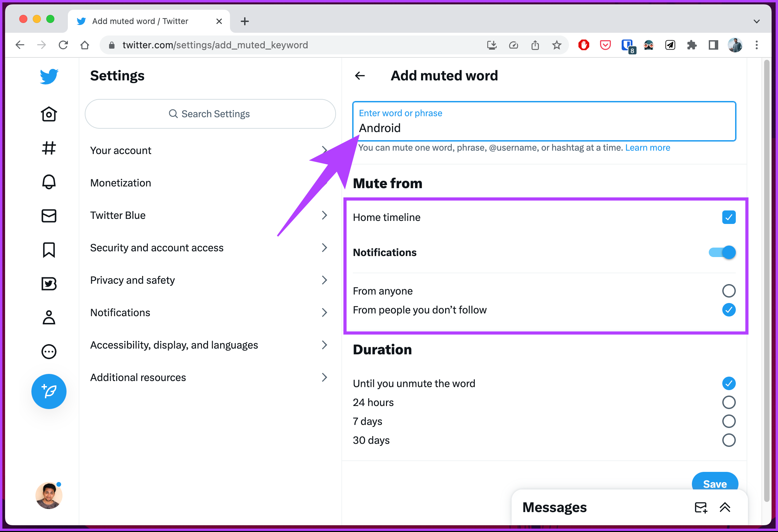The width and height of the screenshot is (778, 532).
Task: Expand Twitter Blue settings chevron
Action: click(325, 215)
